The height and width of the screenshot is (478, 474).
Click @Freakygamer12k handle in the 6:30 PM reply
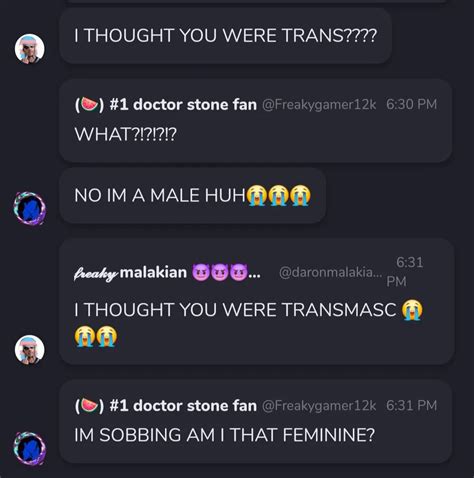(319, 105)
